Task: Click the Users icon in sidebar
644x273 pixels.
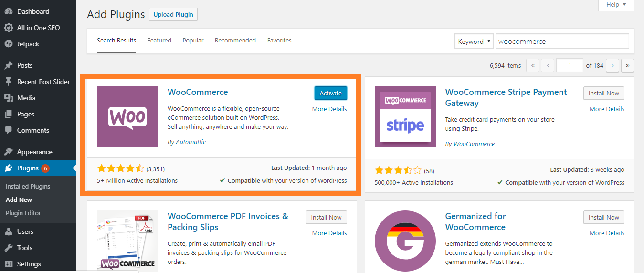Action: coord(8,231)
